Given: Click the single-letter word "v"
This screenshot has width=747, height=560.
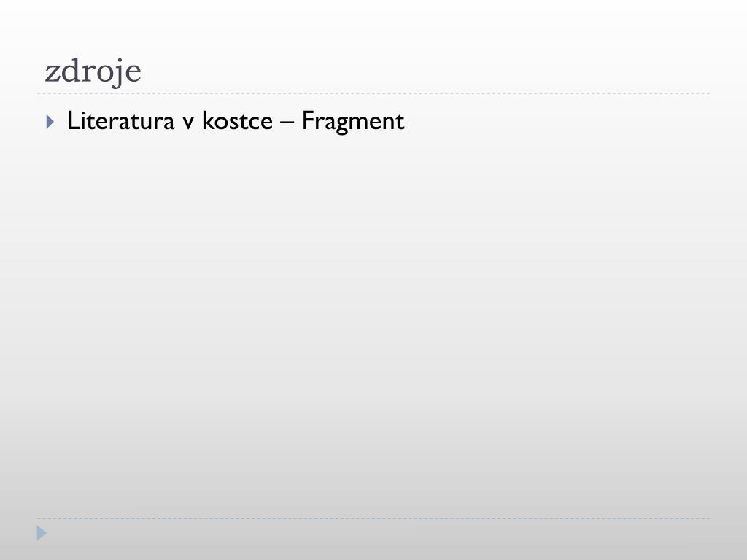Looking at the screenshot, I should 189,122.
